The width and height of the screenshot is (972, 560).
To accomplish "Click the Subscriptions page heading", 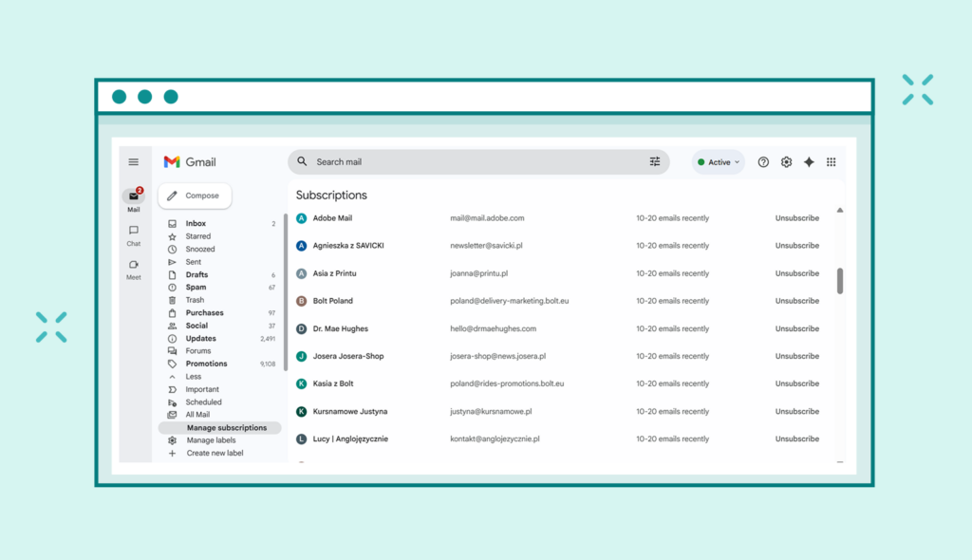I will (x=331, y=196).
